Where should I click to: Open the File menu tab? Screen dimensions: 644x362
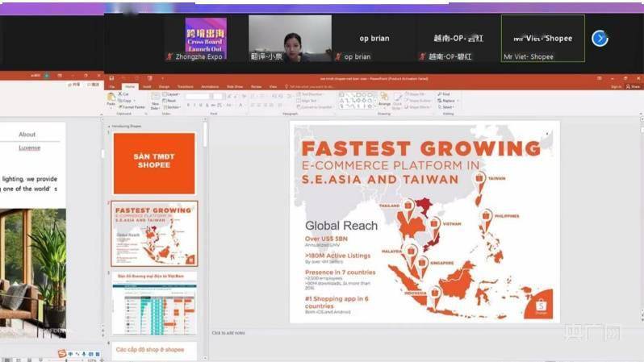pyautogui.click(x=112, y=86)
